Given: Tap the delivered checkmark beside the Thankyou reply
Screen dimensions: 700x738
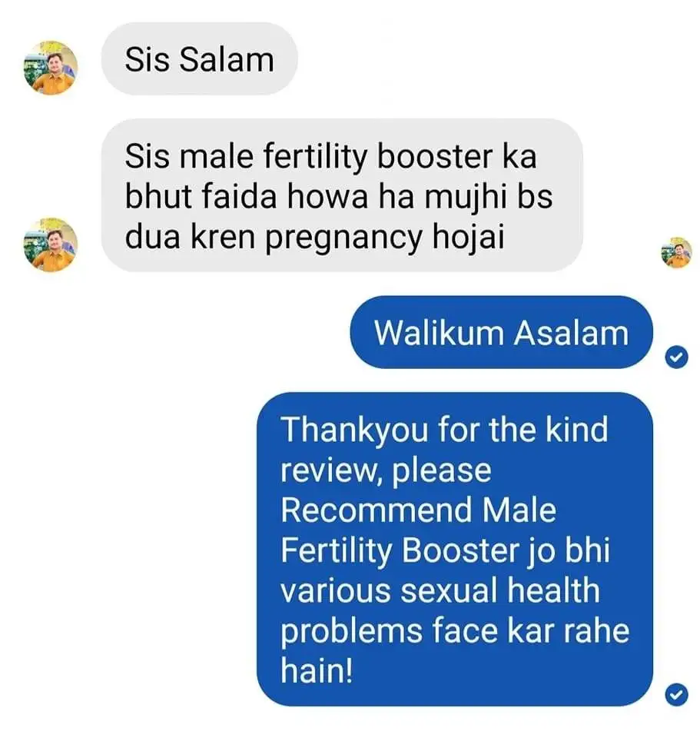Looking at the screenshot, I should [x=676, y=695].
